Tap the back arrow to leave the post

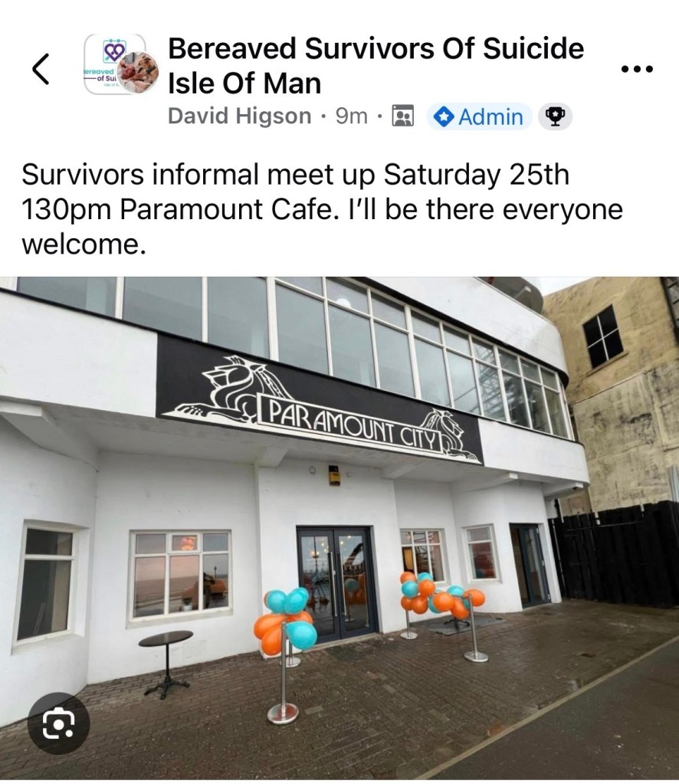pos(41,69)
